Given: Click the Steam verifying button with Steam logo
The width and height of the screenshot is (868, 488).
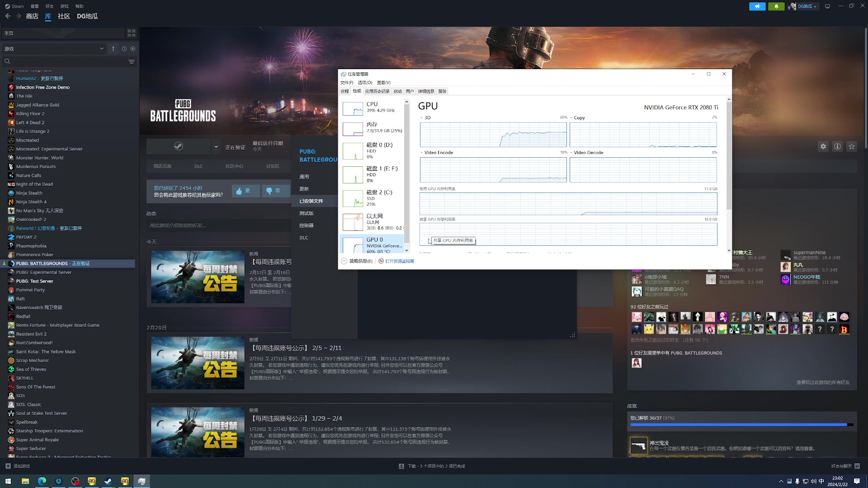Looking at the screenshot, I should tap(179, 146).
